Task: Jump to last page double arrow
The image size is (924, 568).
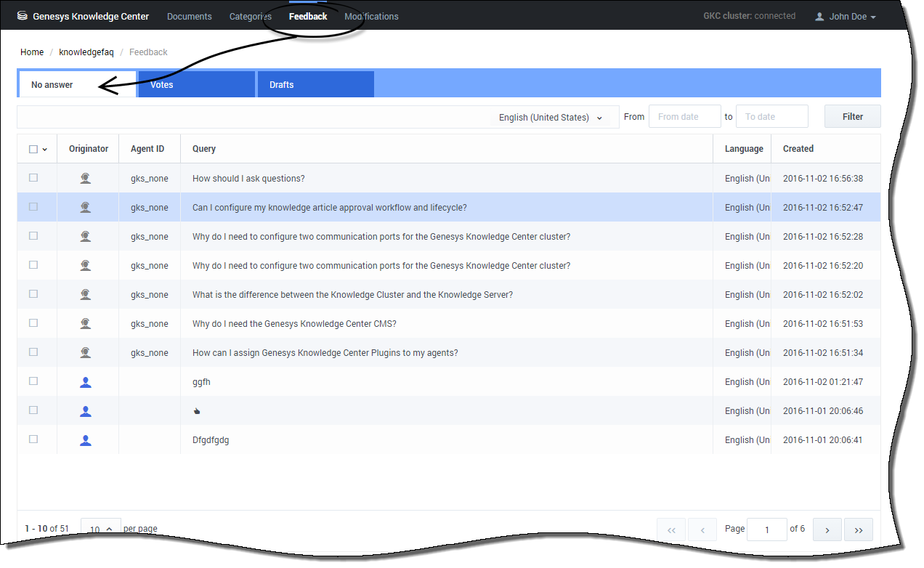Action: pos(859,530)
